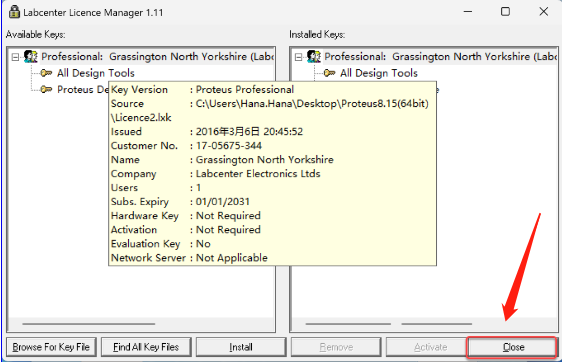Click the Labcenter Licence Manager padlock icon
This screenshot has width=562, height=362.
coord(14,11)
